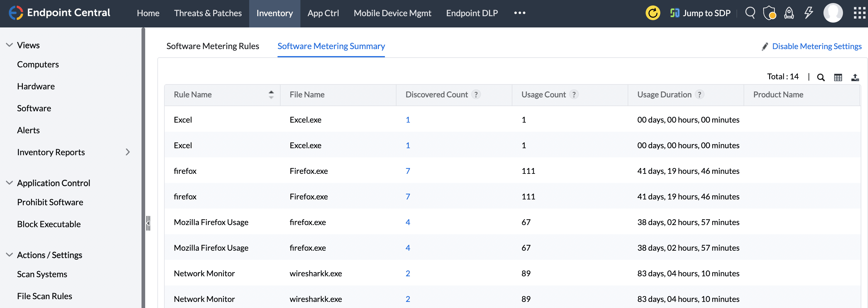Search the metering summary table

(821, 77)
